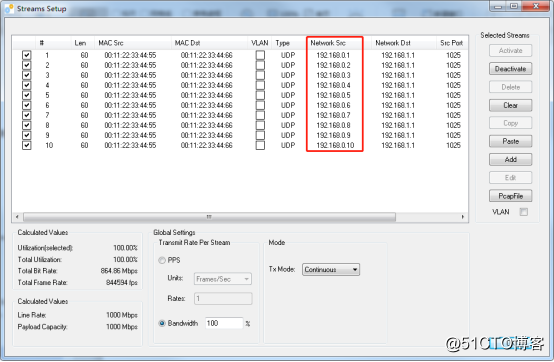The height and width of the screenshot is (362, 554).
Task: Close the Streams Setup window
Action: 536,6
